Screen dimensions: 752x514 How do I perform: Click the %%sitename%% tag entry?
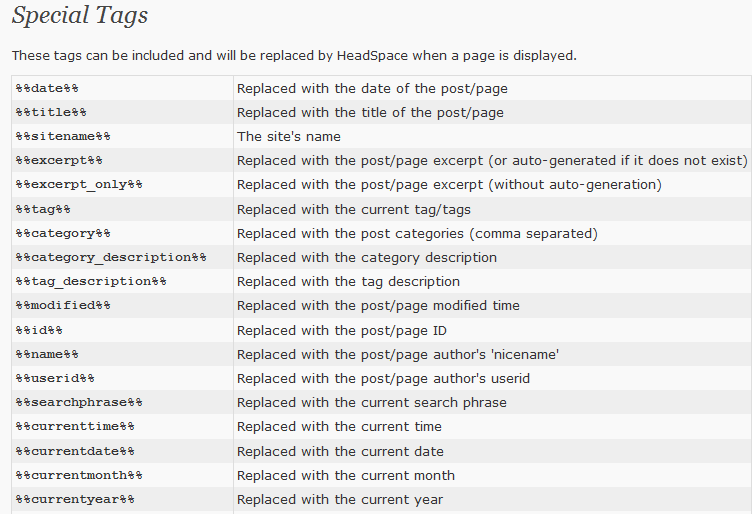pos(63,136)
